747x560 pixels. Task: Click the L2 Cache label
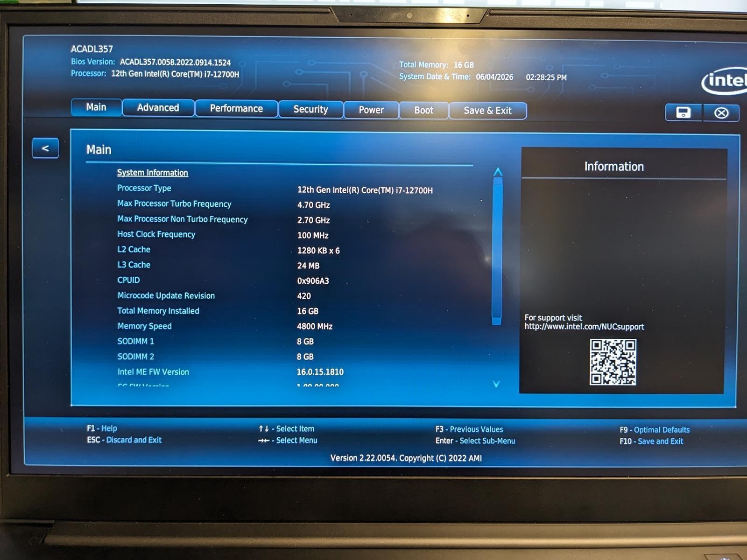134,250
